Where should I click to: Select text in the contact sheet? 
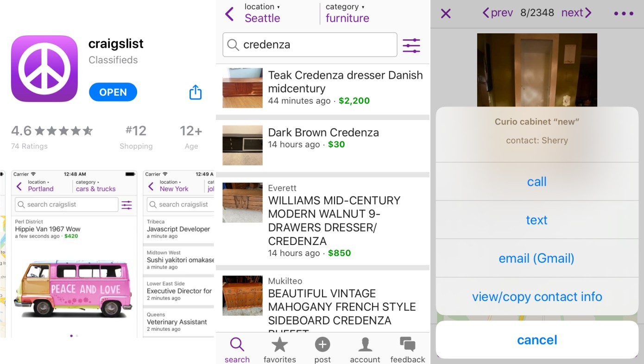pos(537,220)
